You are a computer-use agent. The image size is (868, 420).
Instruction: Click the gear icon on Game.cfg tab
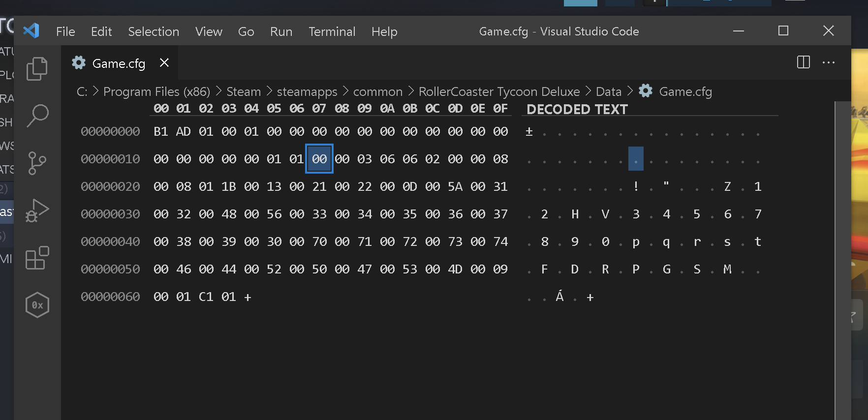[x=79, y=62]
